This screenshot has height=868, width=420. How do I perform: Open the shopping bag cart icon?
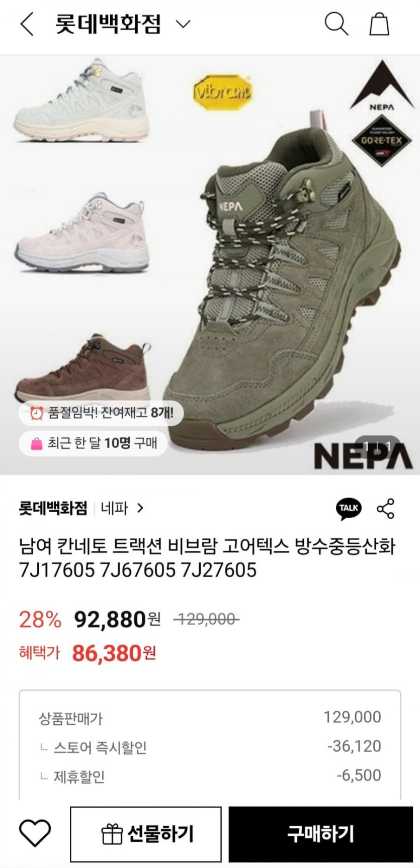pos(379,24)
